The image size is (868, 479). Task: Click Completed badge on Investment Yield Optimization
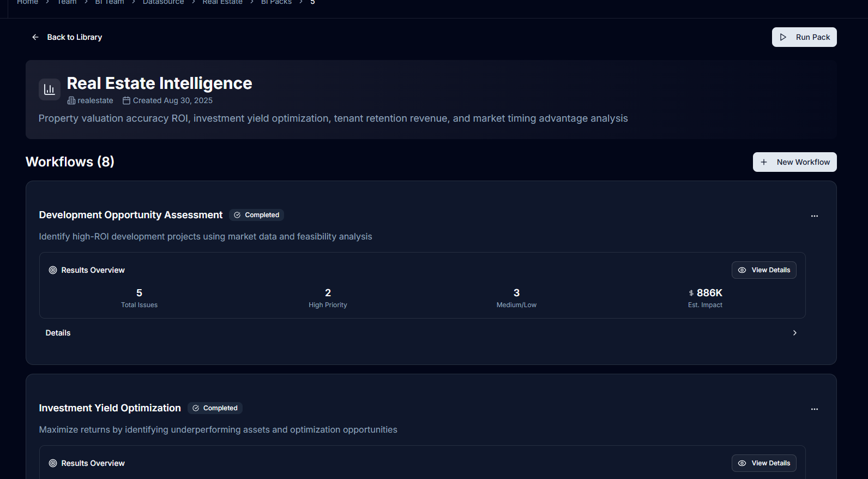[x=215, y=408]
